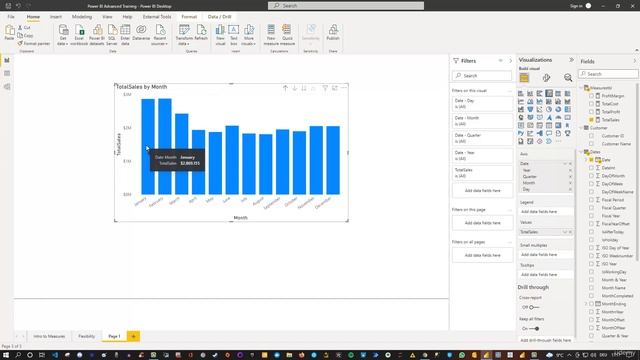Check the TotalCost field

[x=591, y=104]
